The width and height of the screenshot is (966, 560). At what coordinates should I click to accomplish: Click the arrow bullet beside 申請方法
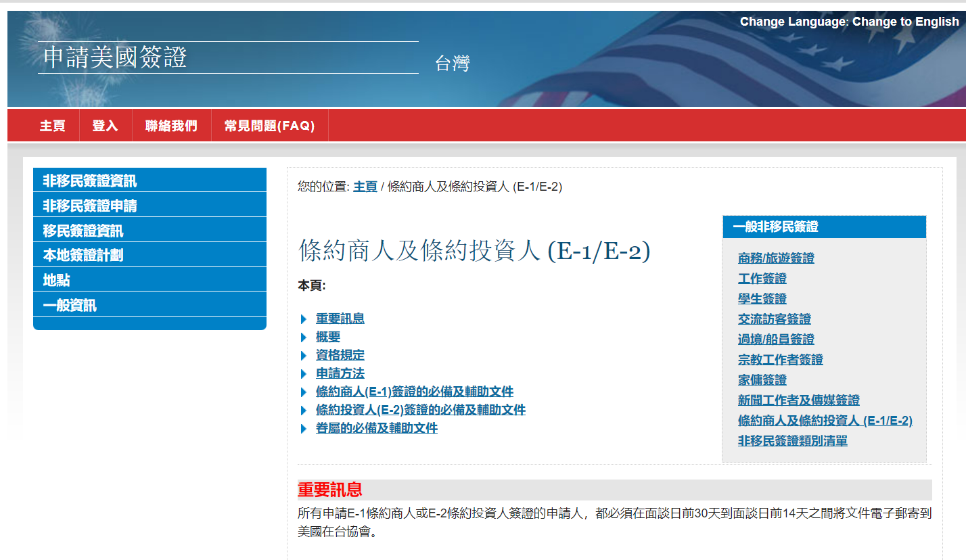304,374
